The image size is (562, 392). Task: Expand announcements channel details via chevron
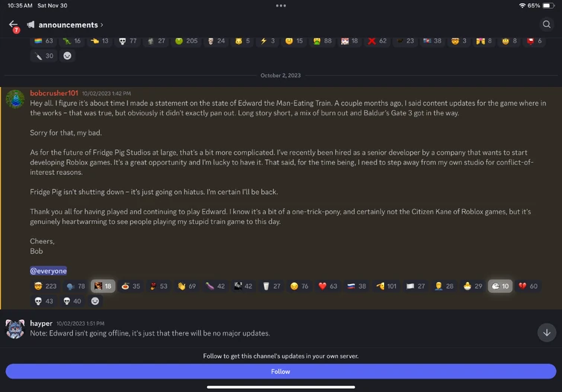pos(102,25)
